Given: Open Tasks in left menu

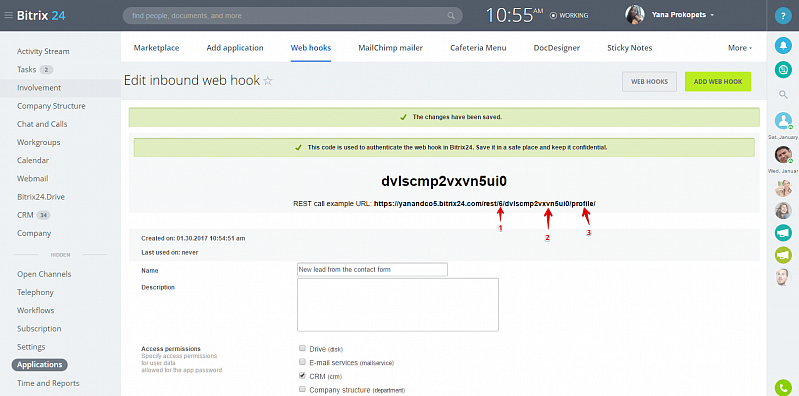Looking at the screenshot, I should (26, 69).
